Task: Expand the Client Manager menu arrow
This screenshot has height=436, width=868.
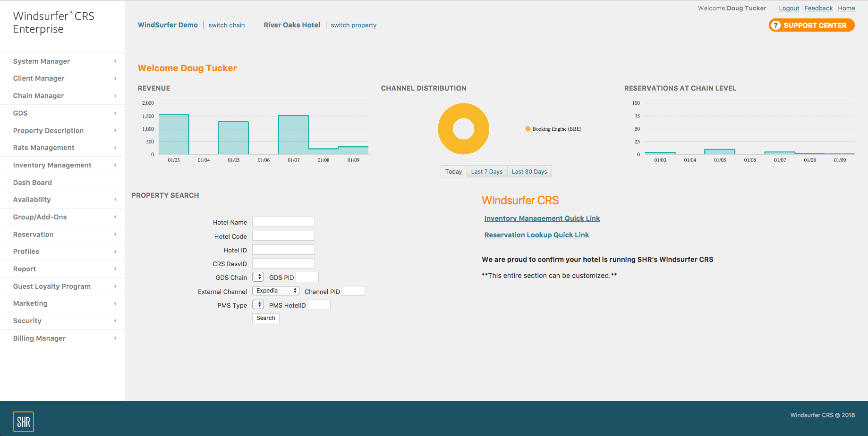Action: [115, 78]
